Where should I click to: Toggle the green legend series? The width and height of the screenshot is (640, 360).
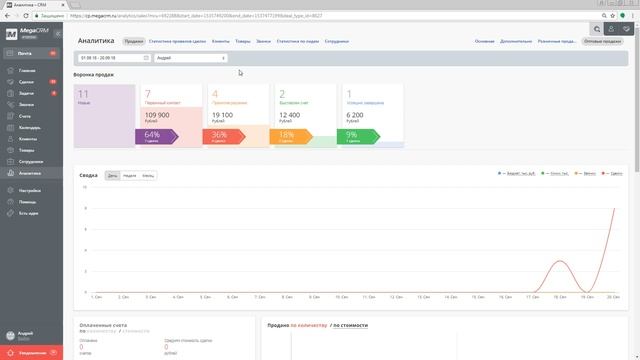click(x=555, y=173)
